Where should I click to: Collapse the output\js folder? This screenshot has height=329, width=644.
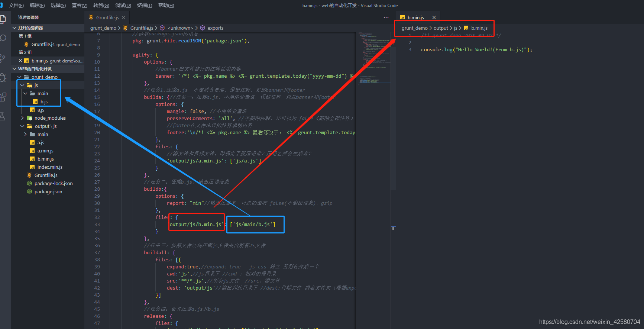coord(22,126)
